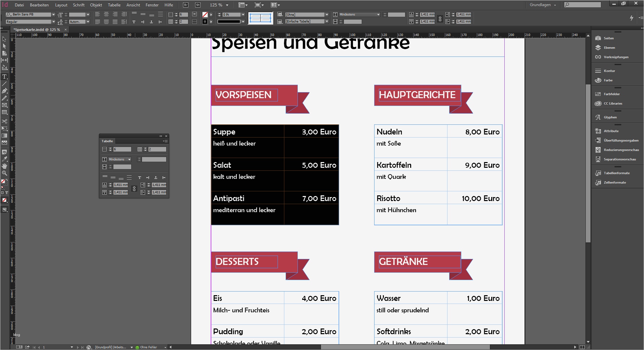Switch to the Speisekarte.indd document tab
This screenshot has width=644, height=350.
(x=37, y=30)
